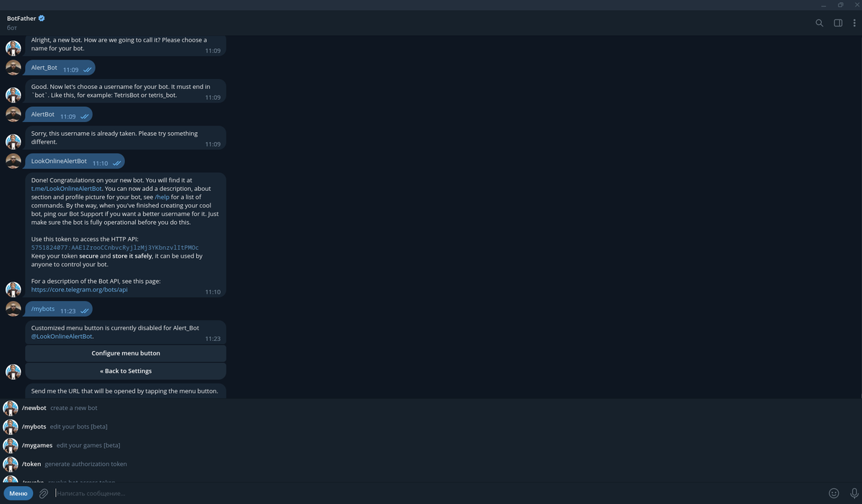Click read checkmarks on the LookOnlineAlertBot message
This screenshot has width=862, height=504.
(x=117, y=164)
